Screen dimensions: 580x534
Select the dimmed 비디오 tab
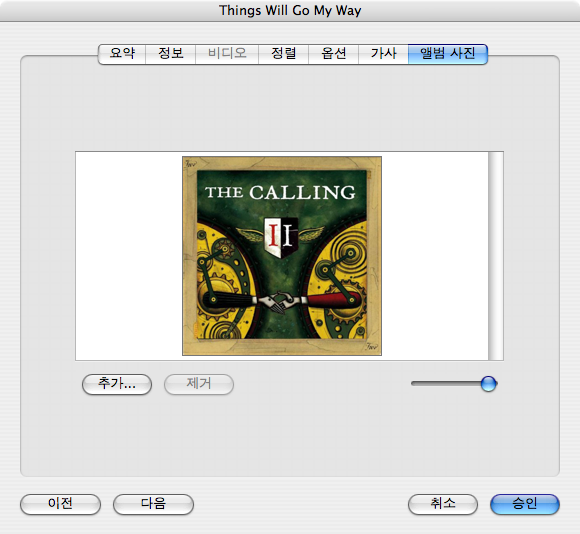(227, 54)
